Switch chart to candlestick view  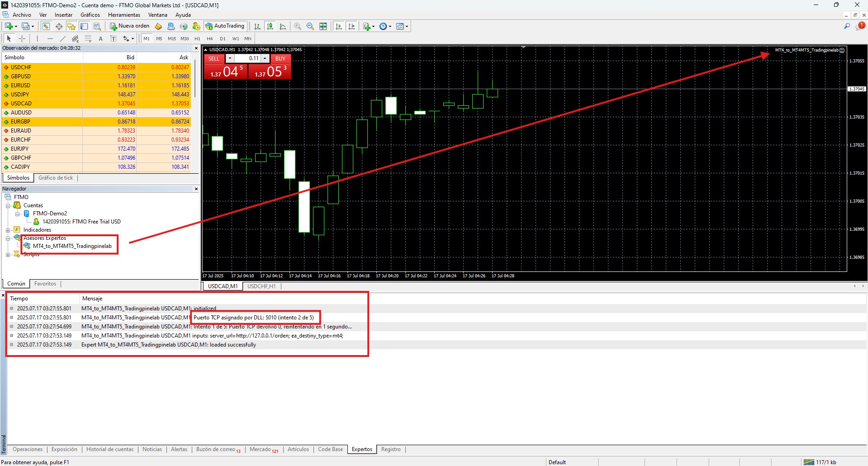point(270,26)
